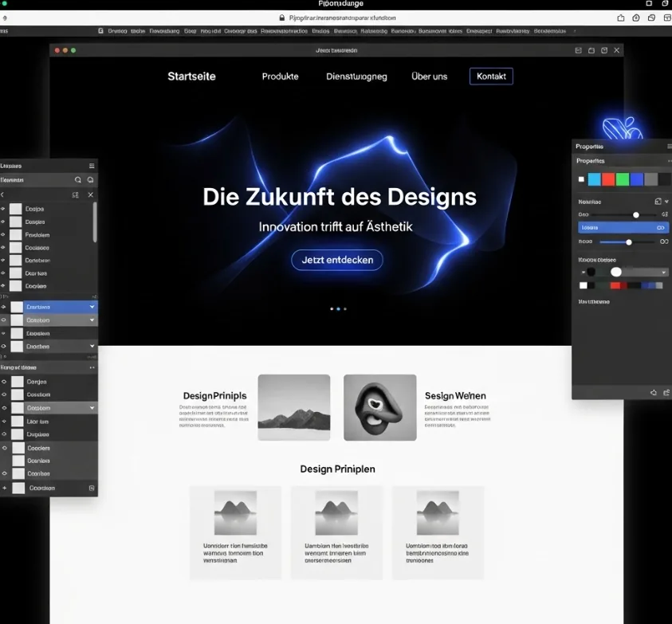Toggle eye icon of blue highlighted layer

pos(3,307)
